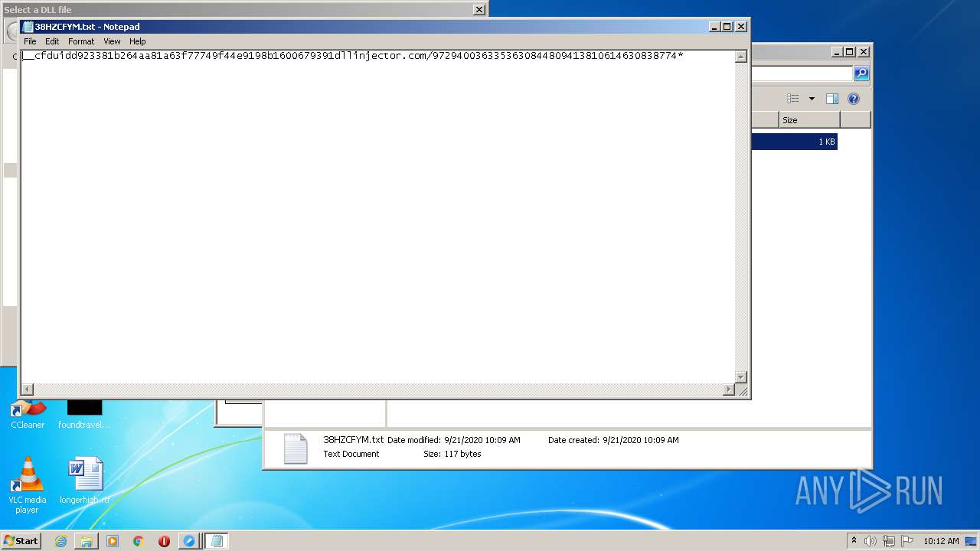Click the Action Center flag icon
Screen dimensions: 980x551
pos(907,541)
